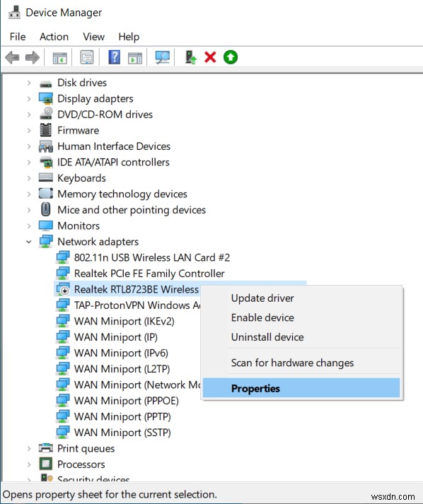Select WAN Miniport (SSTP)
This screenshot has height=504, width=423.
122,433
